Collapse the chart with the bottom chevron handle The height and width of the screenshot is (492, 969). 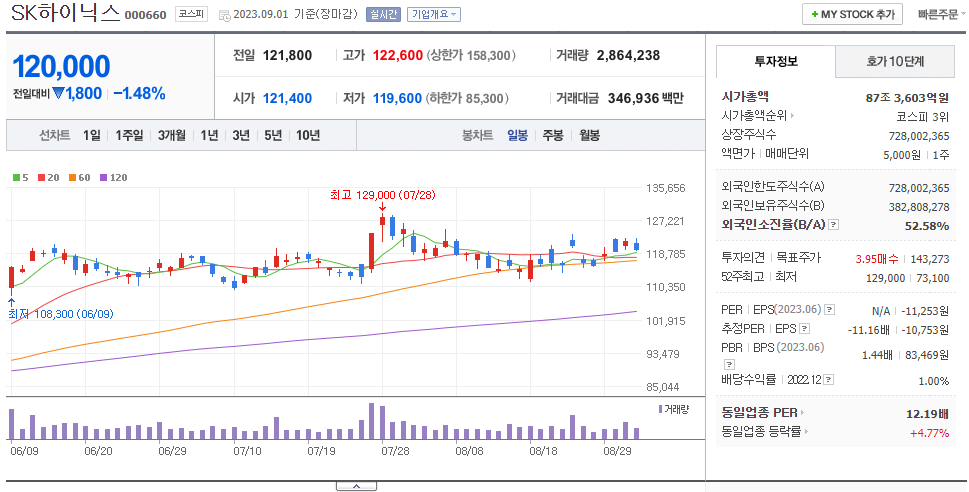pyautogui.click(x=356, y=486)
